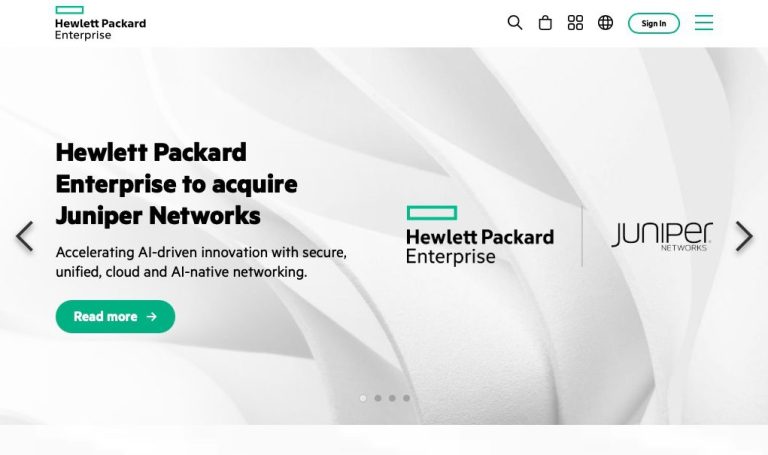Open the globe language selector
Screen dimensions: 768x455
point(605,23)
